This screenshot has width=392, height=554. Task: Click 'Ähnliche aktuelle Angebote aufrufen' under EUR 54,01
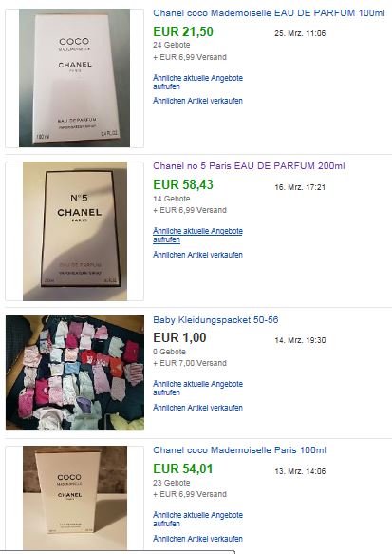(197, 519)
